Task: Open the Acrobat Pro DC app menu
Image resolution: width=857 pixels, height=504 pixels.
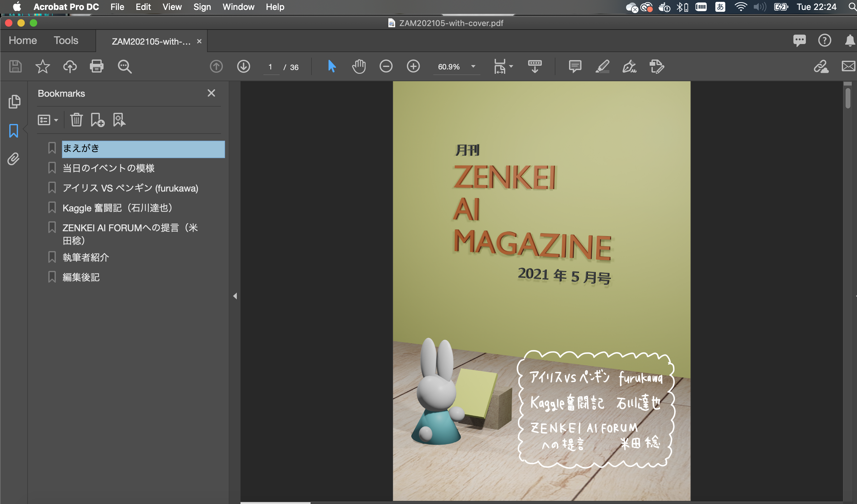Action: click(66, 7)
